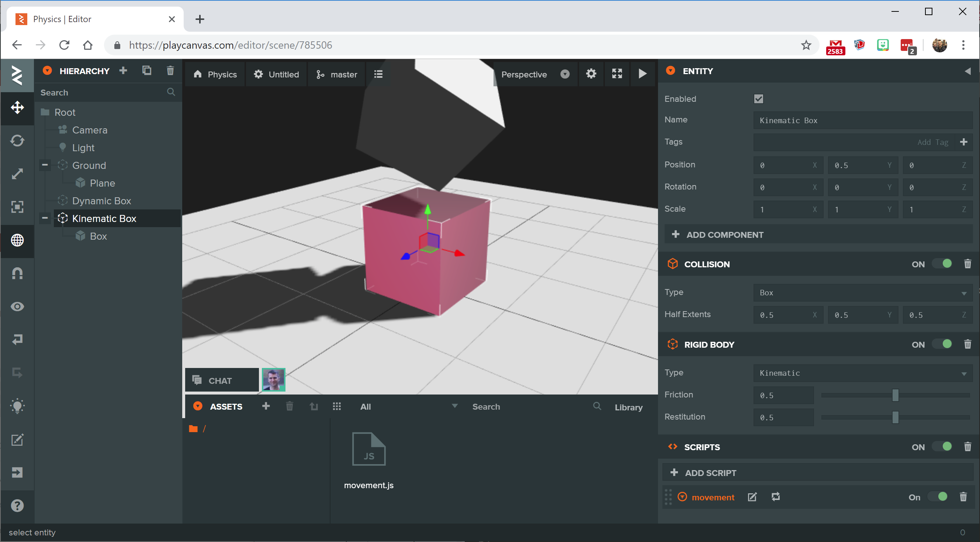
Task: Select Dynamic Box in hierarchy
Action: click(x=101, y=201)
